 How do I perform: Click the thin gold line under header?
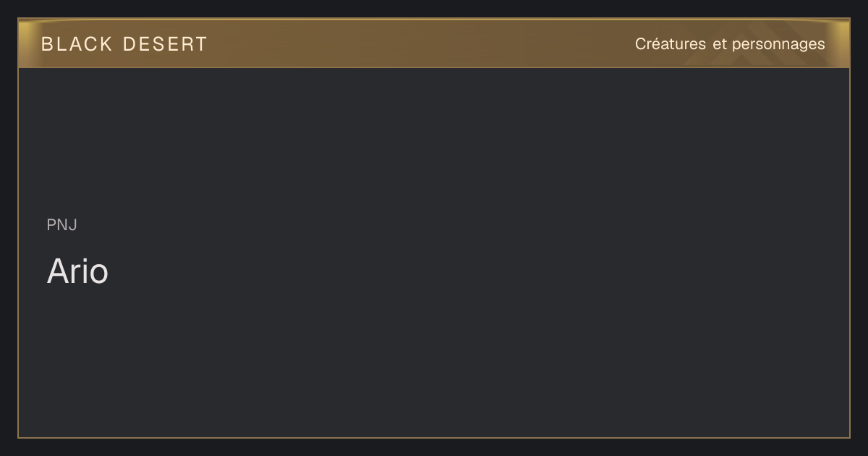tap(434, 67)
